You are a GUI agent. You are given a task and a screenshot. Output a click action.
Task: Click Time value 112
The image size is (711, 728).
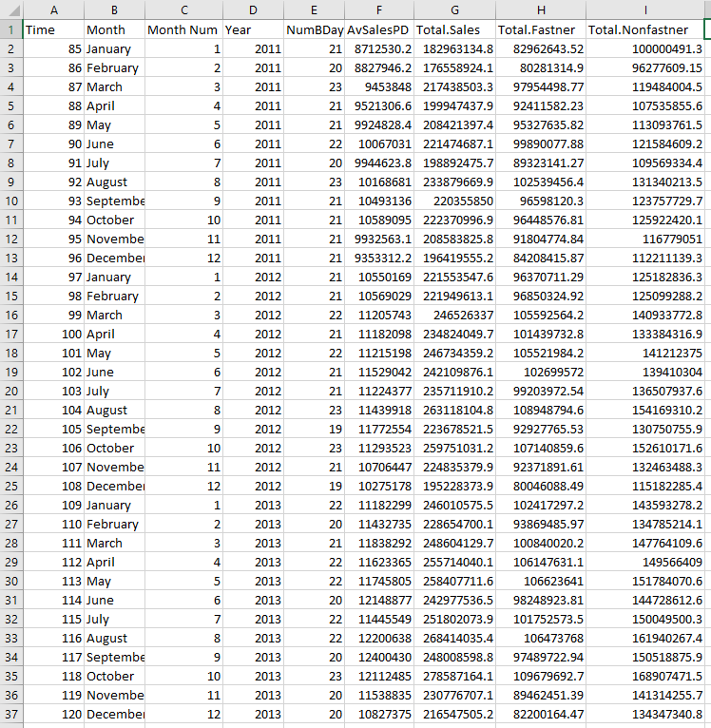tap(53, 562)
